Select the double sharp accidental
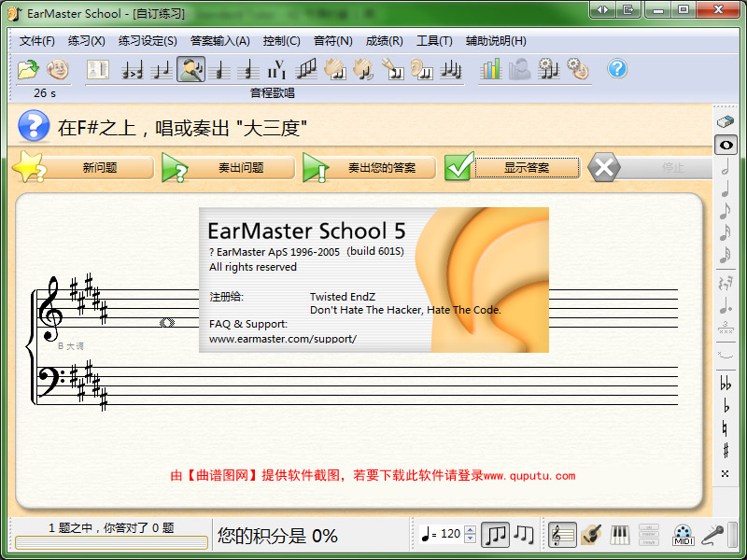747x560 pixels. tap(725, 473)
